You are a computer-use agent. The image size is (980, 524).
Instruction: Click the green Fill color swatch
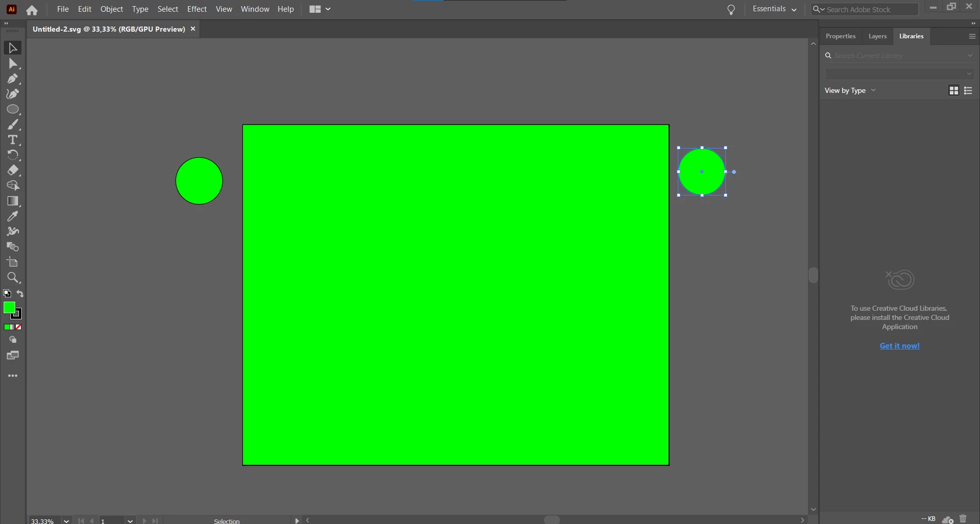(x=9, y=308)
